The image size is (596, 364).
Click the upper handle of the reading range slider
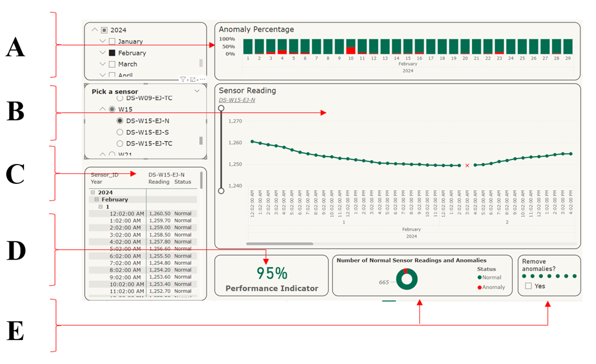click(222, 107)
